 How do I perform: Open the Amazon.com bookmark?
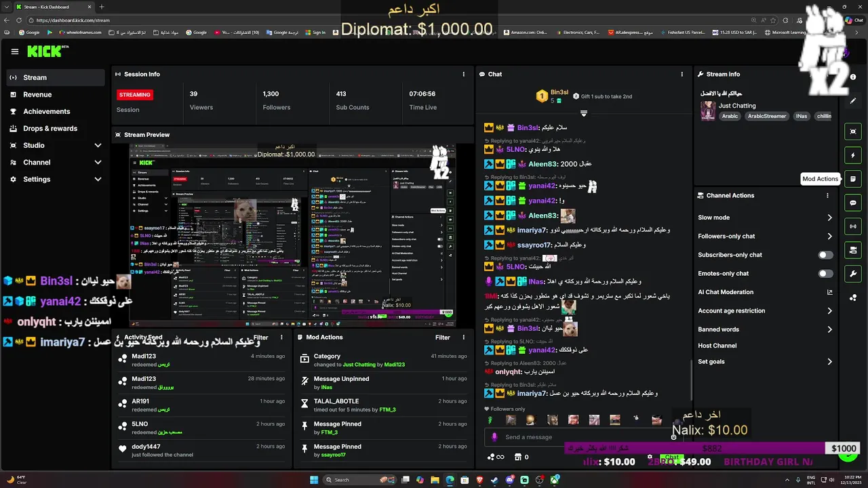[x=526, y=32]
